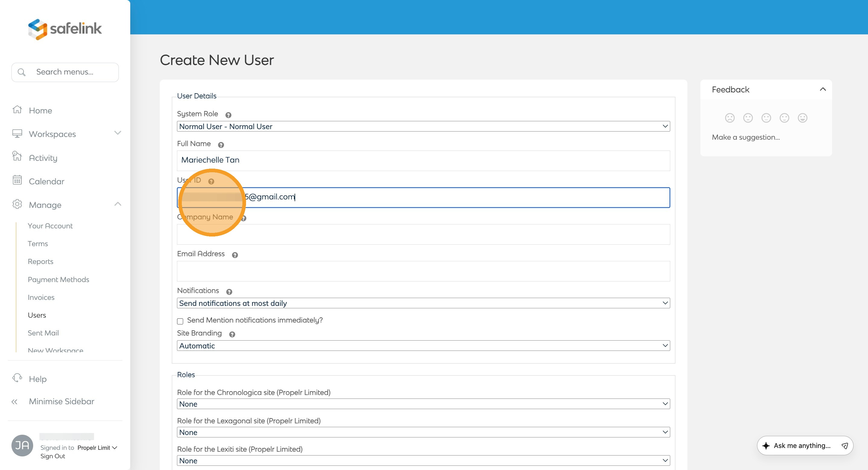
Task: Click the Site Branding help icon
Action: 232,335
